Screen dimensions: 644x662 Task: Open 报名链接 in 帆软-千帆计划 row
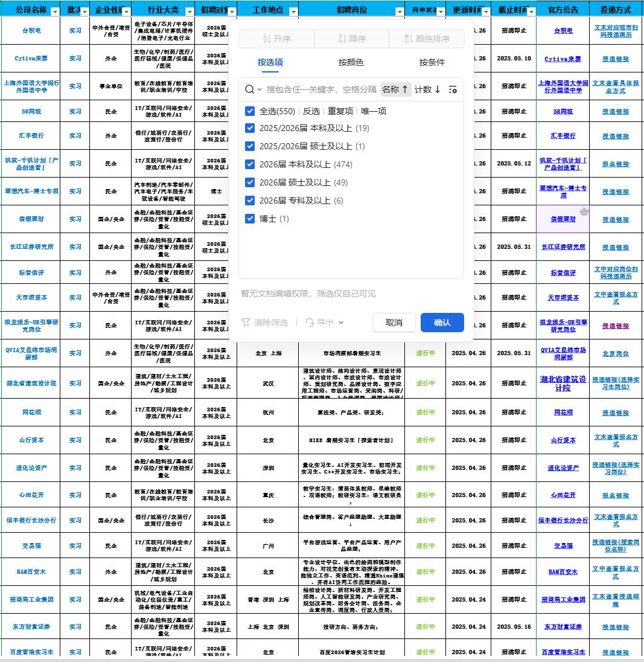(615, 164)
